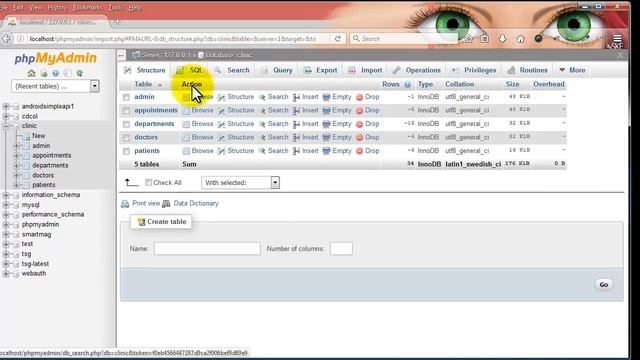Click the Browse icon for the appointments table
640x360 pixels.
click(186, 110)
